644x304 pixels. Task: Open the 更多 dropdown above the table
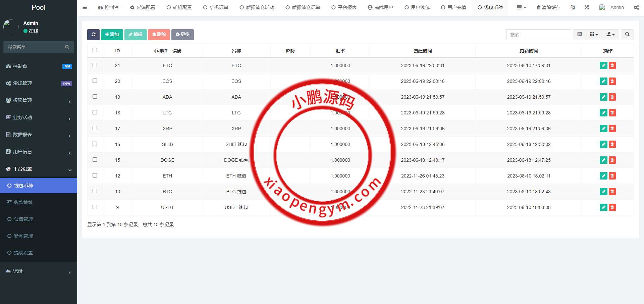pos(182,35)
